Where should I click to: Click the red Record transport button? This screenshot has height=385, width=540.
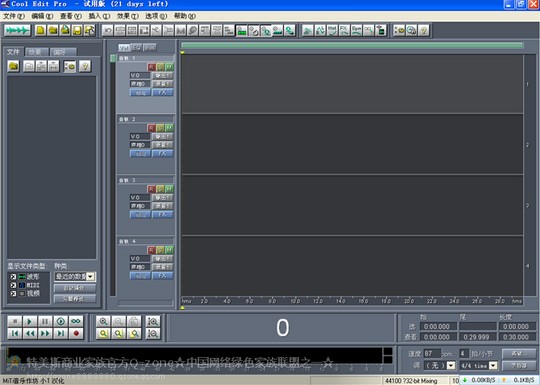pos(76,333)
